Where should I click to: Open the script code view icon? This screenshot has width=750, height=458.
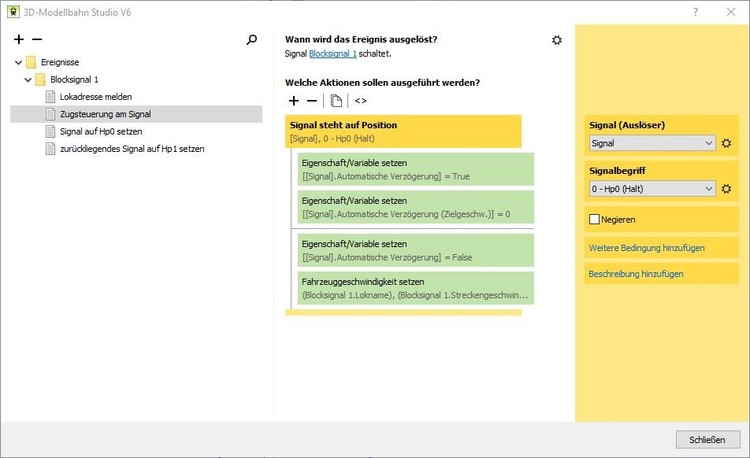tap(361, 101)
